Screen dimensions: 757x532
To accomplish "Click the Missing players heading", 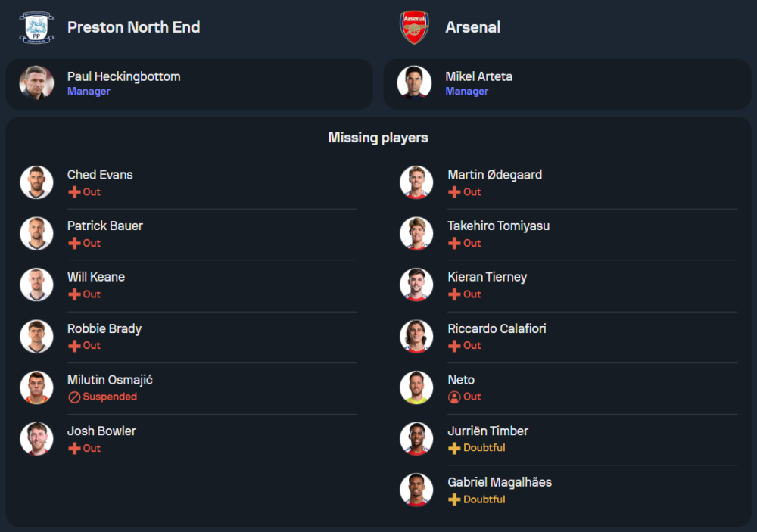I will point(378,138).
